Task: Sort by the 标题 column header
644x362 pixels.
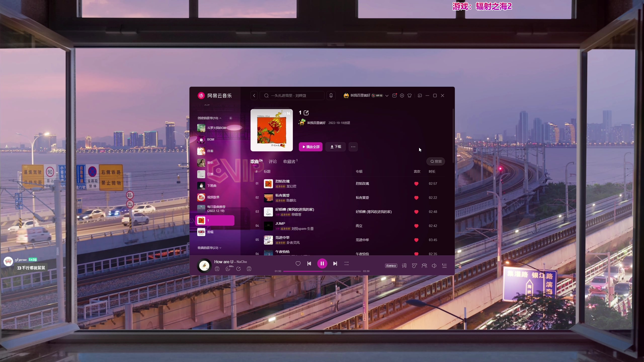Action: coord(267,171)
